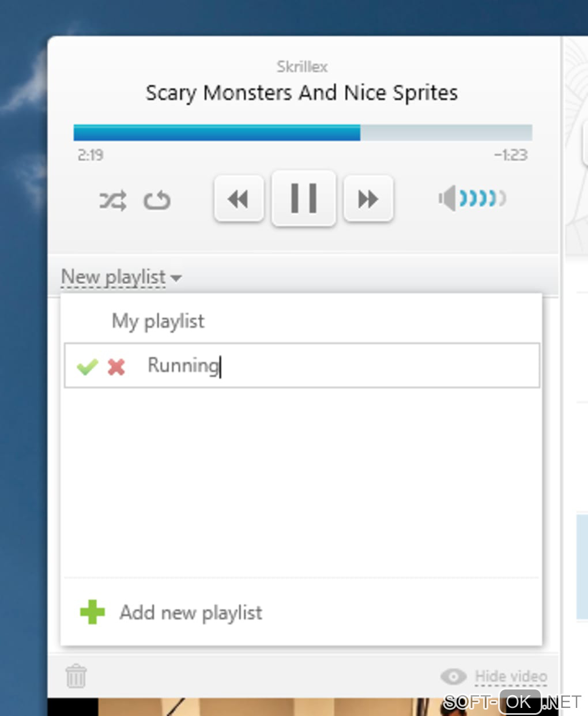This screenshot has width=588, height=716.
Task: Click the green plus icon
Action: pos(92,612)
